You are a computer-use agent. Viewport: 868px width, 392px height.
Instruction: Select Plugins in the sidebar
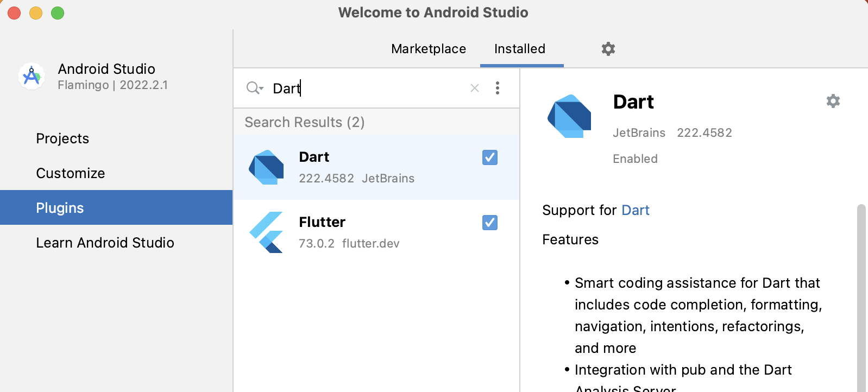point(116,207)
